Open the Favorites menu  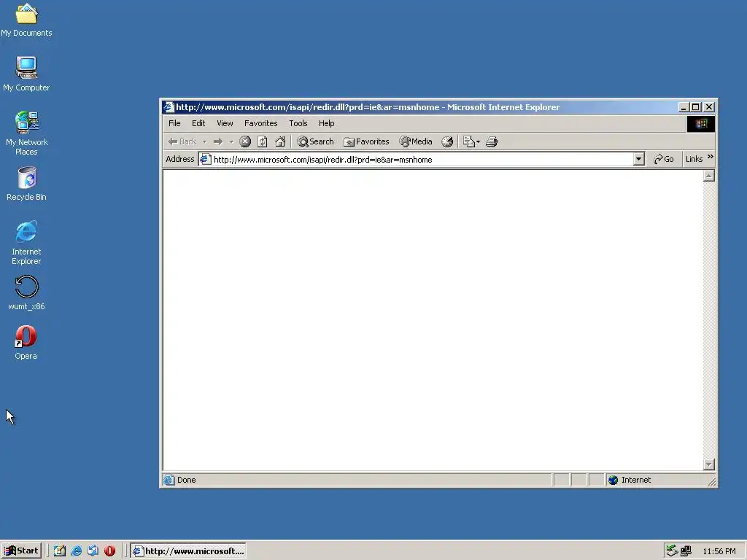[260, 123]
